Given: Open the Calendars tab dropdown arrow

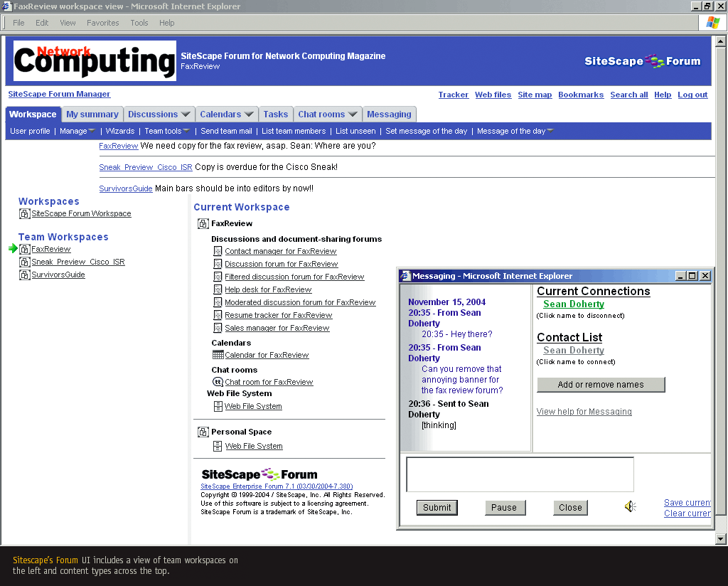Looking at the screenshot, I should tap(249, 114).
